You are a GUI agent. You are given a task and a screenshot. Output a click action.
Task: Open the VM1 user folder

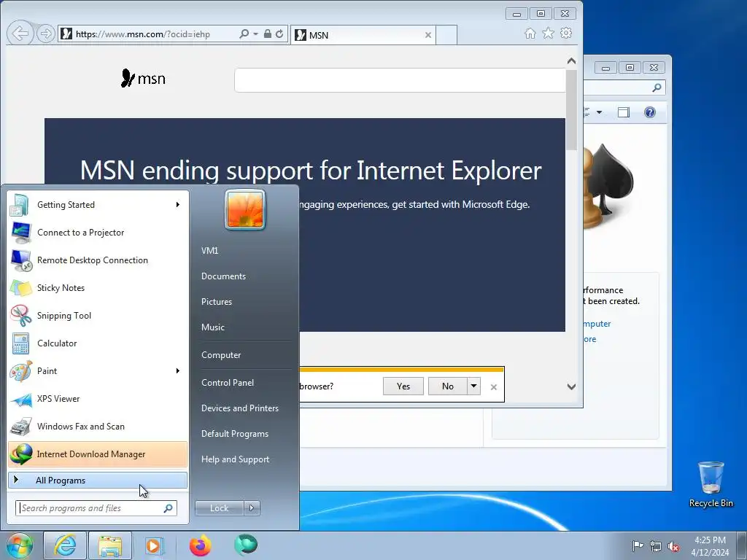[209, 251]
